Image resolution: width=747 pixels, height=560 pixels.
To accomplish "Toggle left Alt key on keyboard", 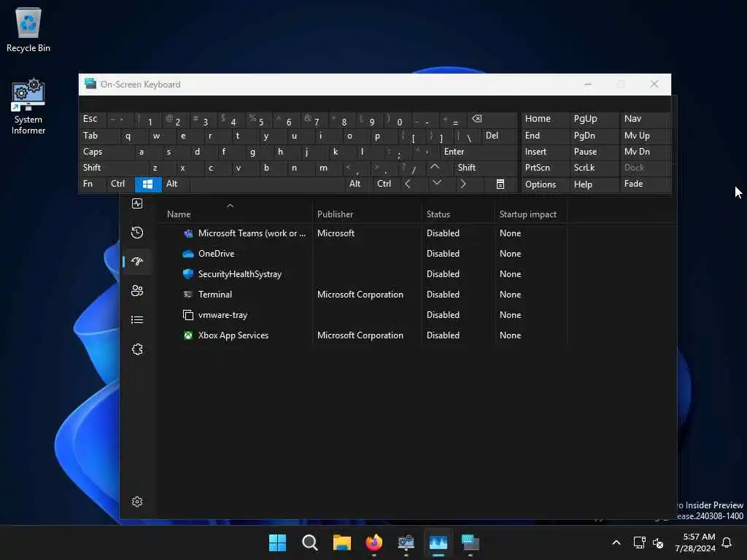I will 175,184.
